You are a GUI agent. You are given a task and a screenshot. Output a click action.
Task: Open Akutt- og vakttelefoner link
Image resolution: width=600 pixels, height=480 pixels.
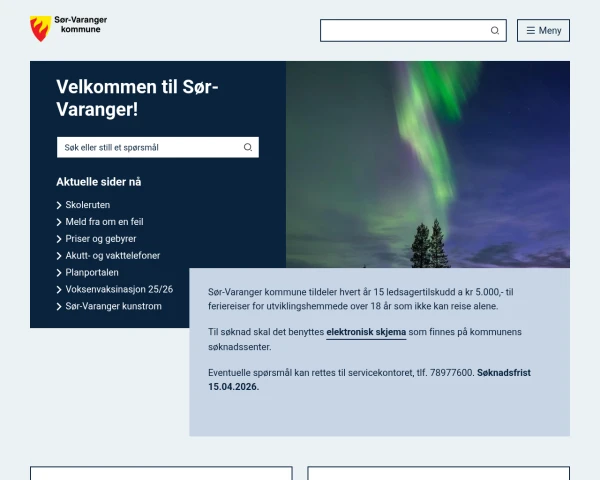tap(112, 255)
